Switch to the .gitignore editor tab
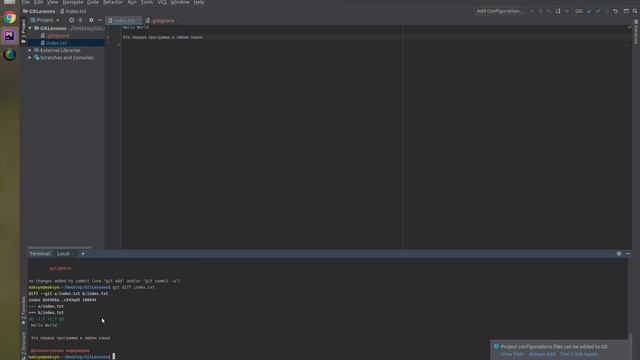This screenshot has height=360, width=640. click(163, 20)
